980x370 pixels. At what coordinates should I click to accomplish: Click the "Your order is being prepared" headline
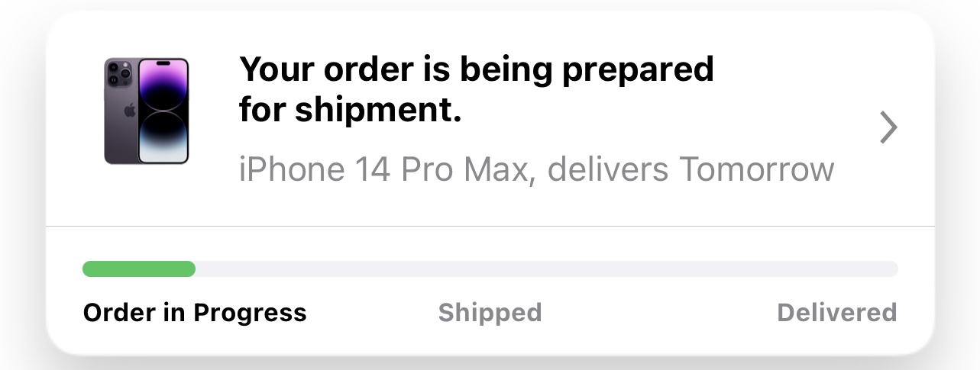tap(477, 70)
